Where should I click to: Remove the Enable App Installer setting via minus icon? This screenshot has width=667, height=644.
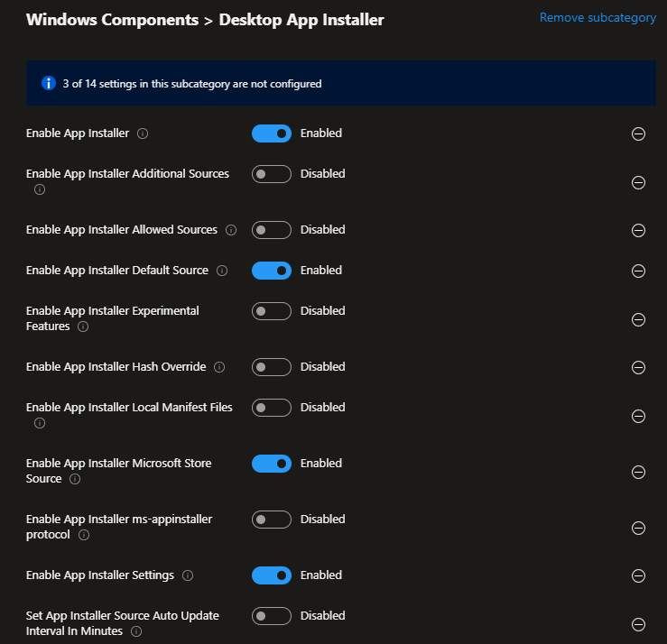pos(638,133)
